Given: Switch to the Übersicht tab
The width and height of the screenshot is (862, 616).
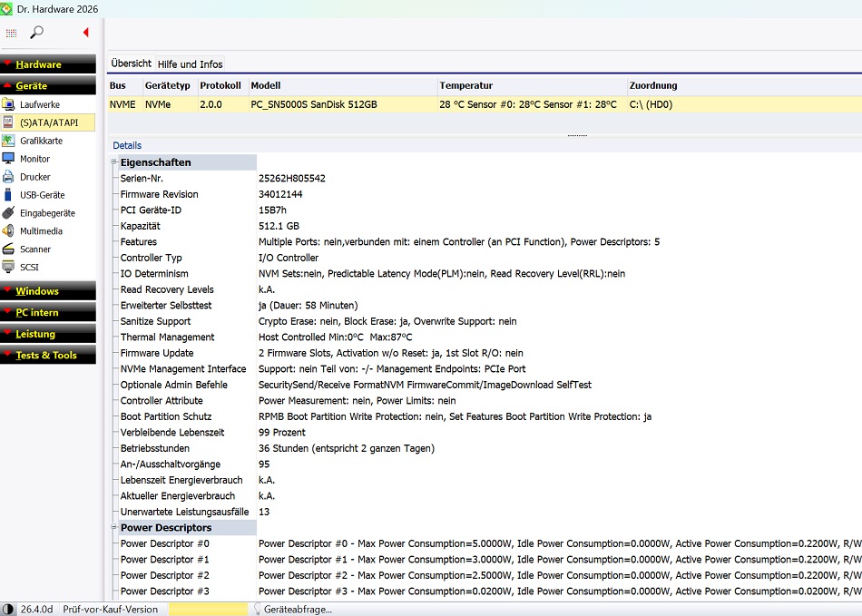Looking at the screenshot, I should pos(132,64).
